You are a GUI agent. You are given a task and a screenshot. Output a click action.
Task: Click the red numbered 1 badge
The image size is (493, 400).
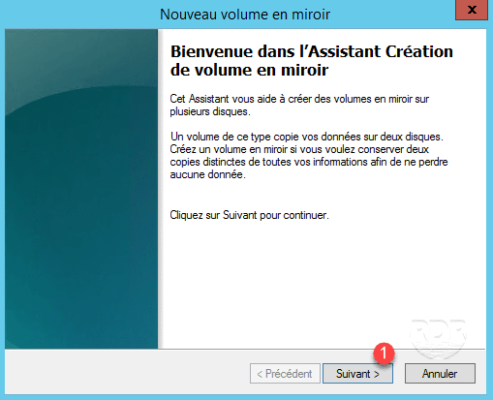click(384, 353)
